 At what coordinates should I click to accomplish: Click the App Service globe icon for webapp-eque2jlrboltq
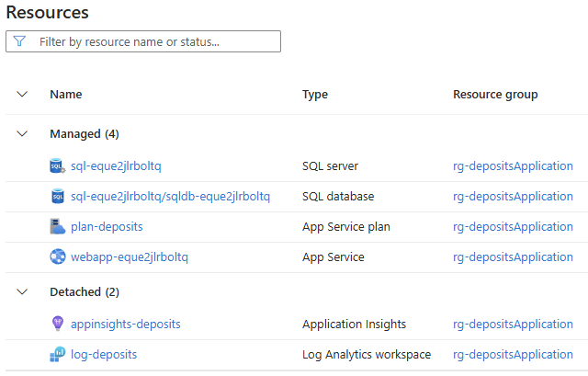click(x=57, y=256)
